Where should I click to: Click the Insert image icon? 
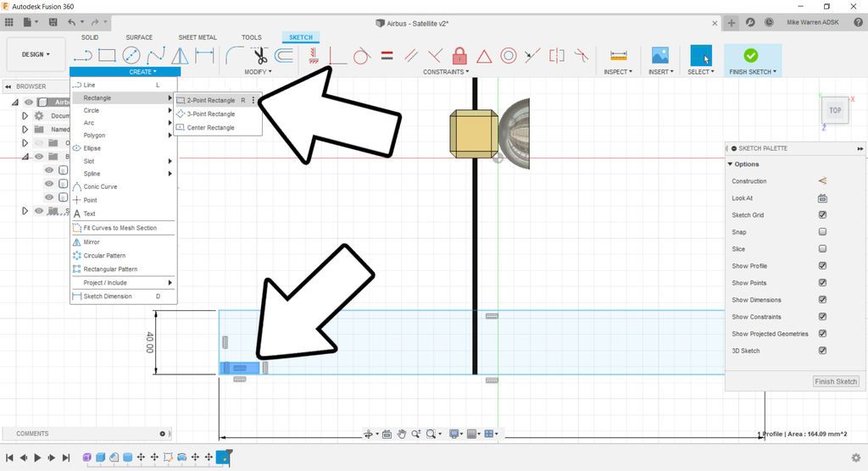[x=659, y=55]
